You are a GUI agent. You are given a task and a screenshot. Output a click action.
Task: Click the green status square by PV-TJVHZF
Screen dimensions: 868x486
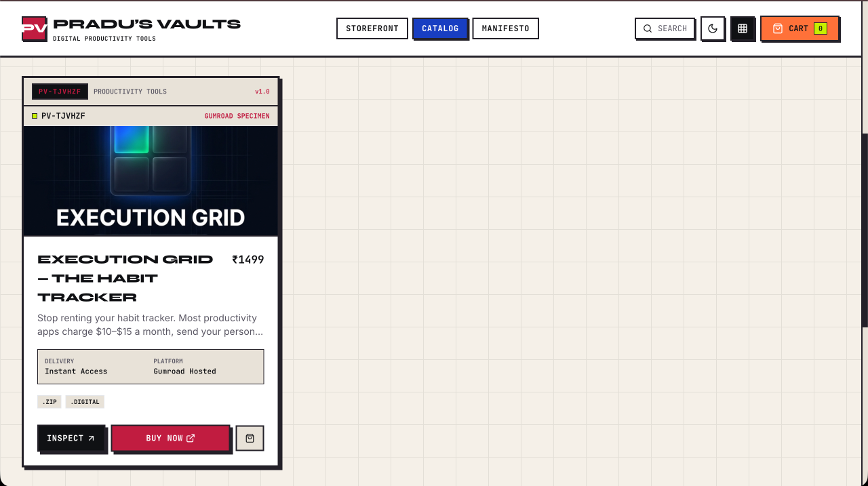tap(35, 116)
